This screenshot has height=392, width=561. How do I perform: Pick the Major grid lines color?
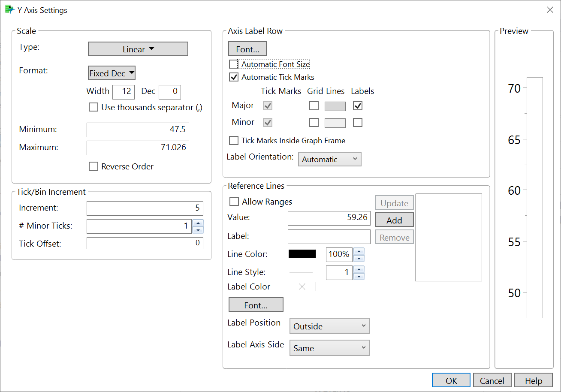[x=335, y=106]
